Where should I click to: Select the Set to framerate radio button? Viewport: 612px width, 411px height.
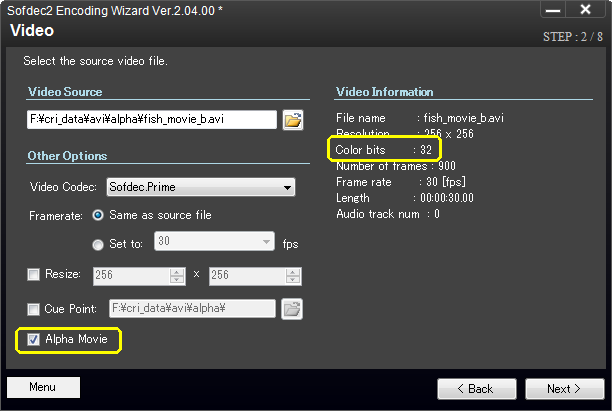click(x=98, y=244)
